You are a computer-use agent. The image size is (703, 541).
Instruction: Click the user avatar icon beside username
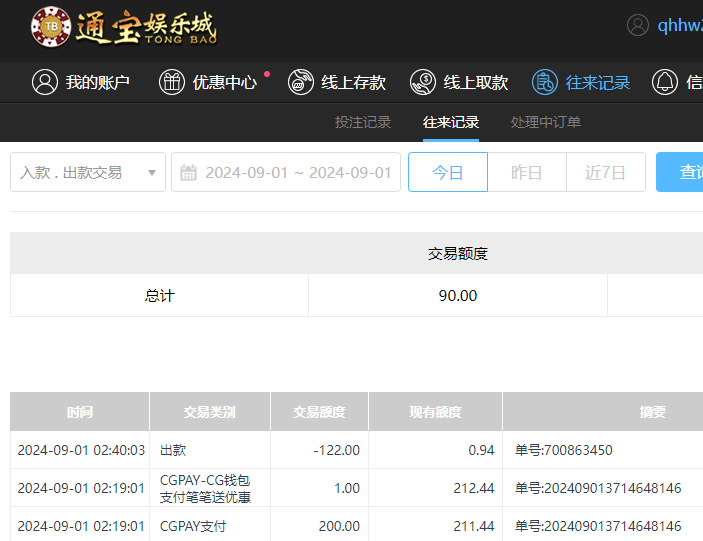click(638, 26)
